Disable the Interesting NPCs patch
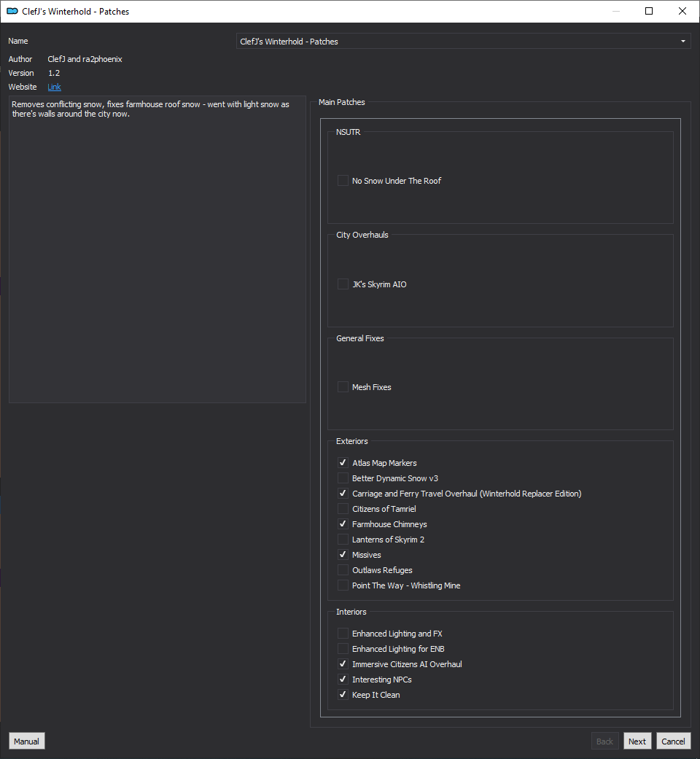Viewport: 700px width, 759px height. coord(343,679)
